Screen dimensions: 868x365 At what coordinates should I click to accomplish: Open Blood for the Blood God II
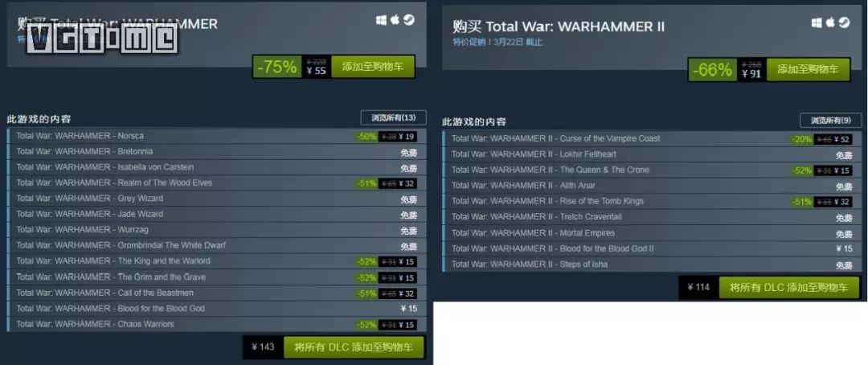tap(652, 248)
